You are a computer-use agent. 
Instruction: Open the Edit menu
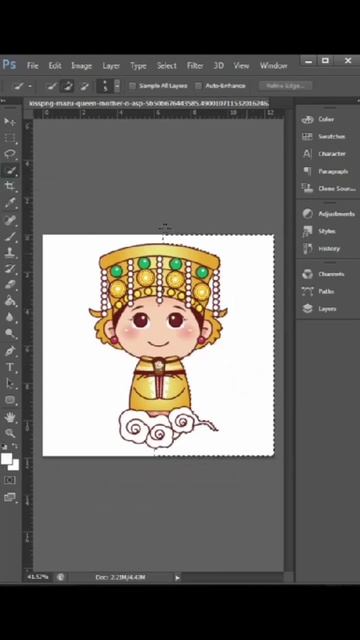pos(55,66)
